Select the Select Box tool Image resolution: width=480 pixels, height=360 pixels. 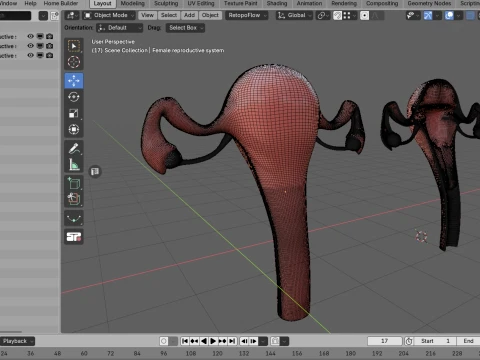(x=74, y=46)
